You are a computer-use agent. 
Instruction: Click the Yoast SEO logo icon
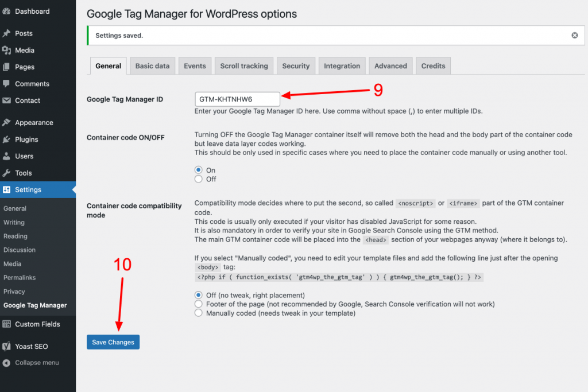[6, 346]
